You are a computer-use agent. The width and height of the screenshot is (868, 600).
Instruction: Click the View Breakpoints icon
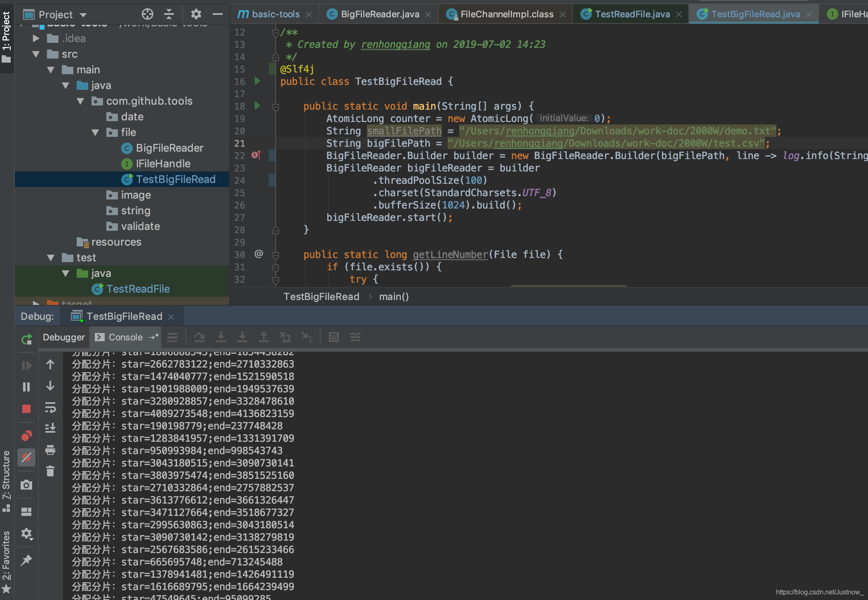pyautogui.click(x=26, y=436)
